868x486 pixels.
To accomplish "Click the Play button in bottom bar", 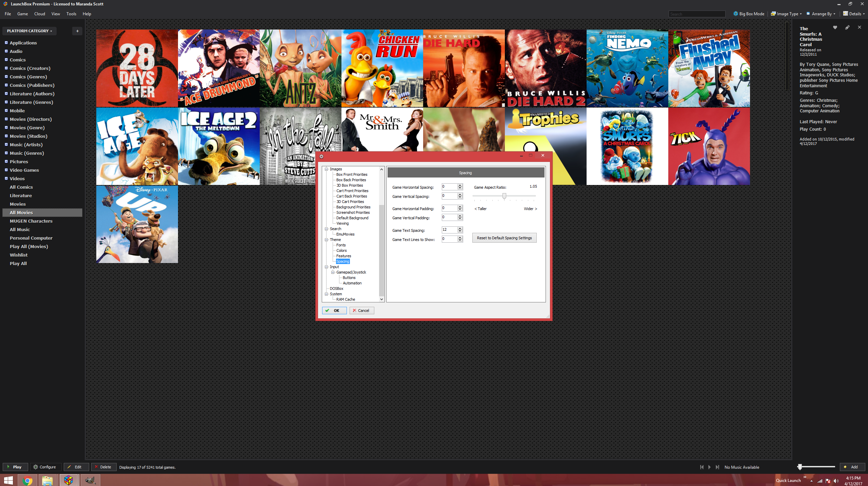I will coord(15,467).
